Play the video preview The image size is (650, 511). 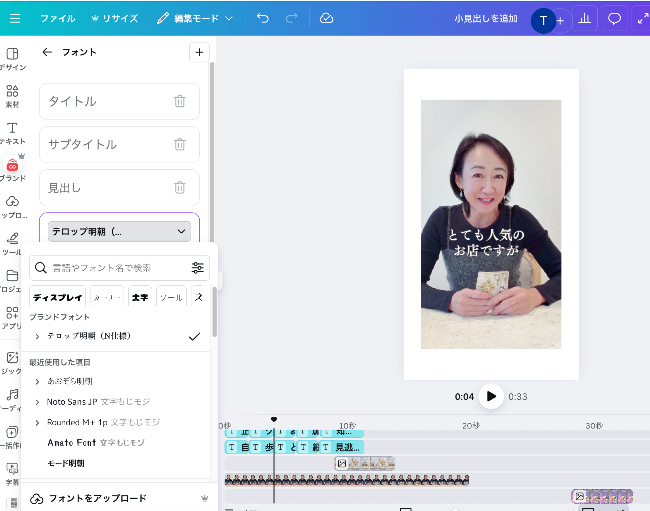coord(490,396)
